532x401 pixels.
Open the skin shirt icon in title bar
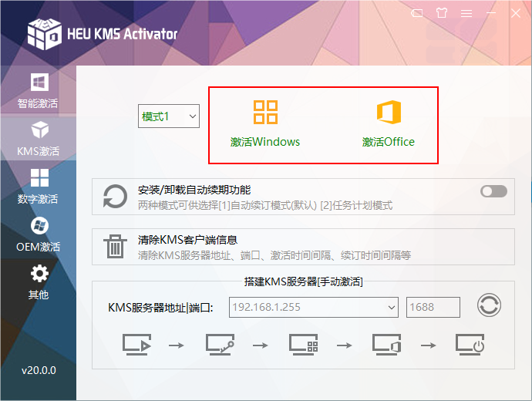[442, 13]
